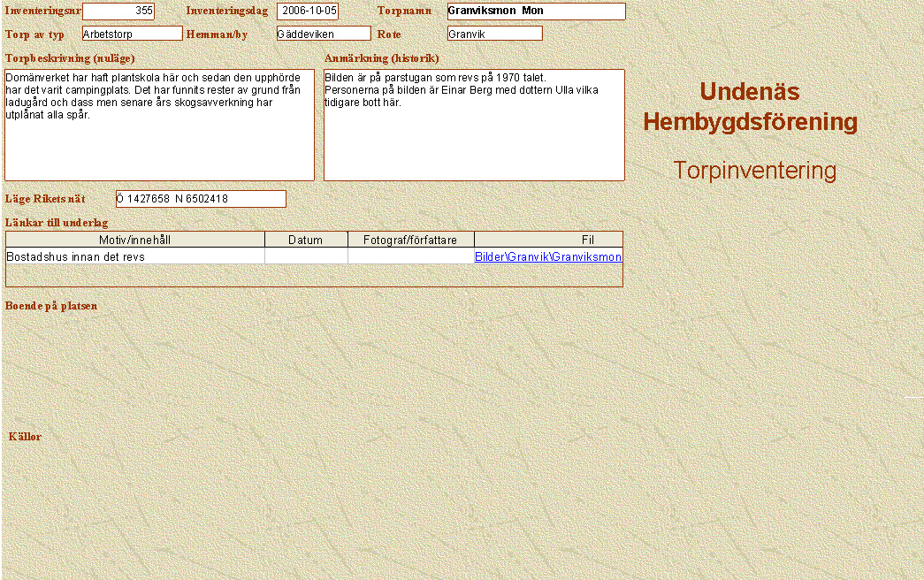
Task: Click the Torpnamn field with Granviksmon Mon
Action: pos(536,11)
